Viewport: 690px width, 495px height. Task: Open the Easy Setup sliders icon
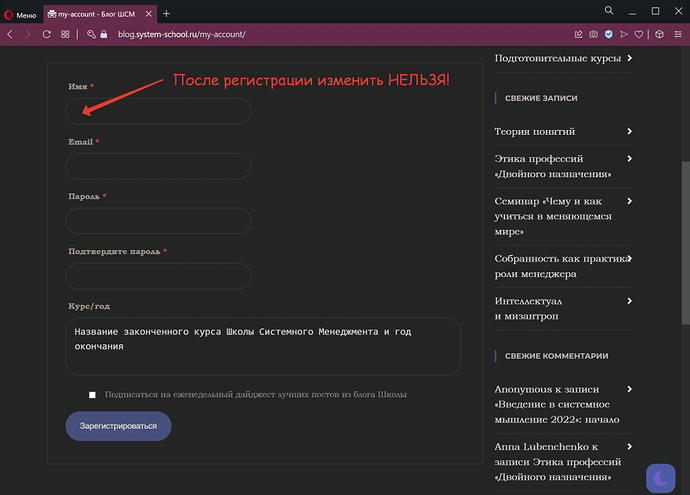click(677, 34)
